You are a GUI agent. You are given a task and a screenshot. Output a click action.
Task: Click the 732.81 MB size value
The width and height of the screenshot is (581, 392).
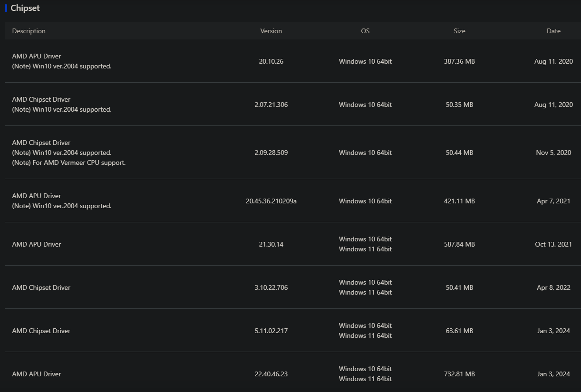(459, 374)
